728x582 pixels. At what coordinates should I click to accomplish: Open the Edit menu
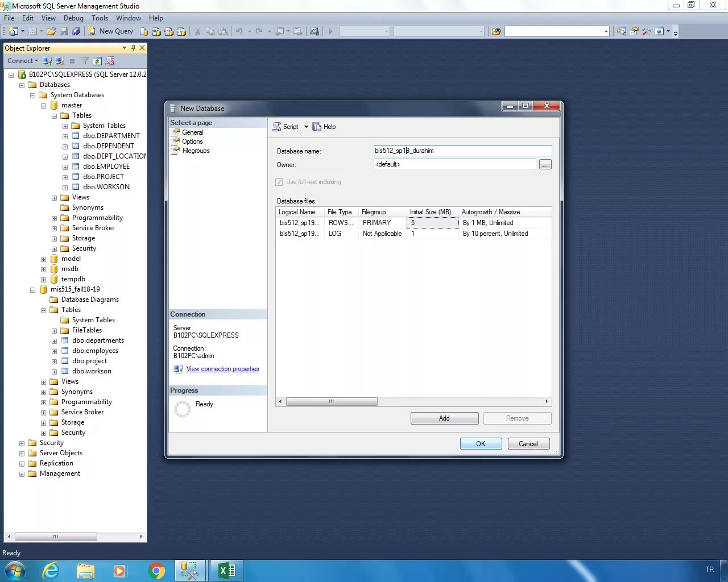pyautogui.click(x=28, y=18)
